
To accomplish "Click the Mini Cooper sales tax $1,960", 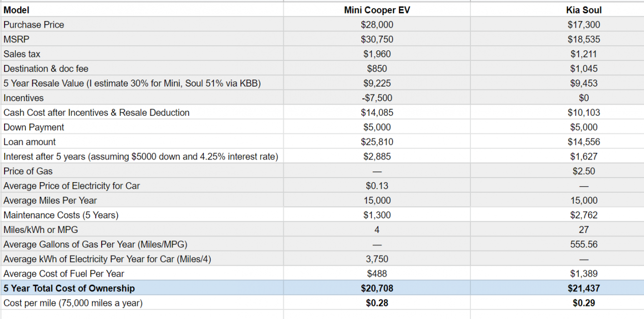I will pyautogui.click(x=377, y=54).
